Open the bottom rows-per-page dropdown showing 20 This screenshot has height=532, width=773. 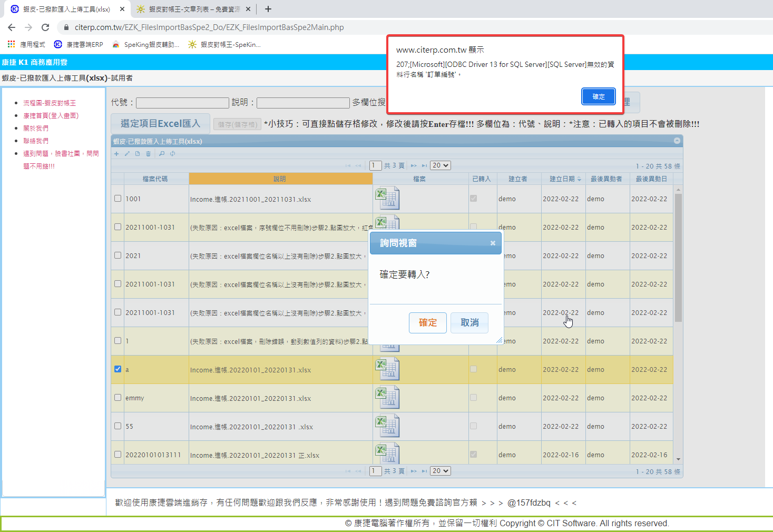coord(440,471)
